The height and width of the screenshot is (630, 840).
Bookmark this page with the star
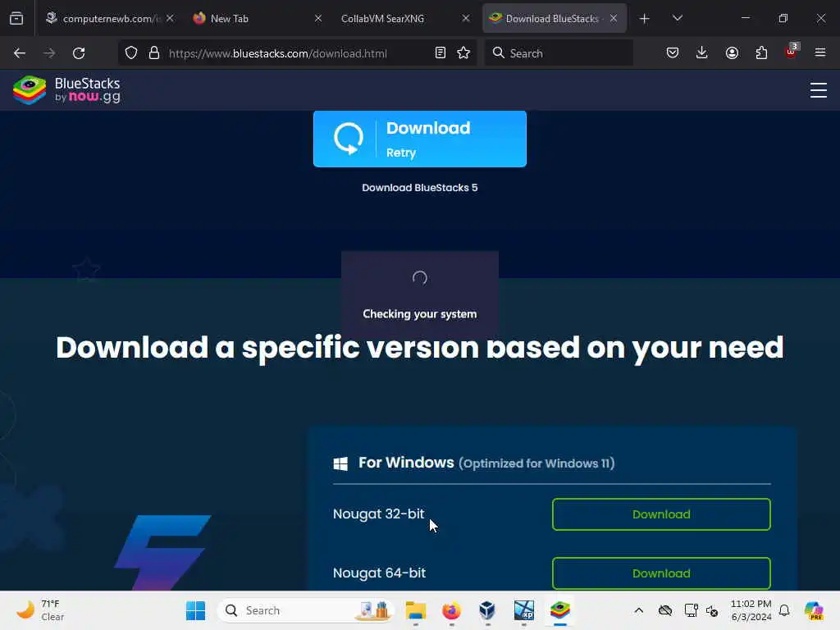463,53
